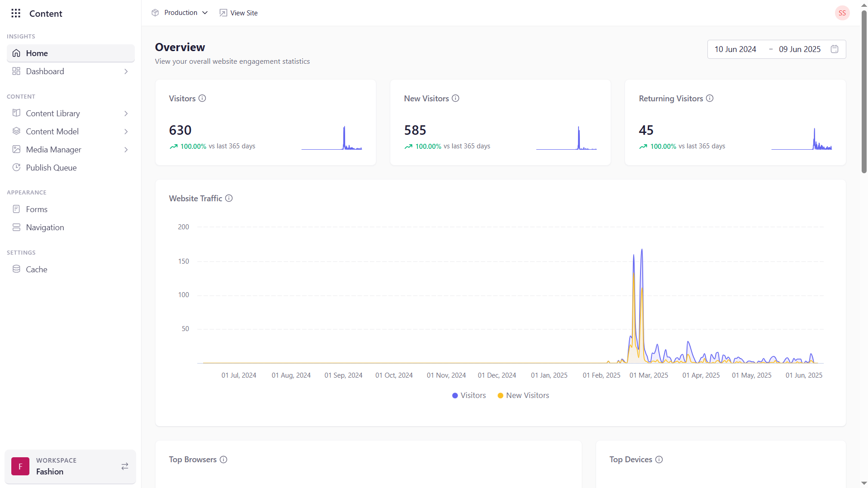Open the SS user avatar
868x488 pixels.
click(x=842, y=13)
